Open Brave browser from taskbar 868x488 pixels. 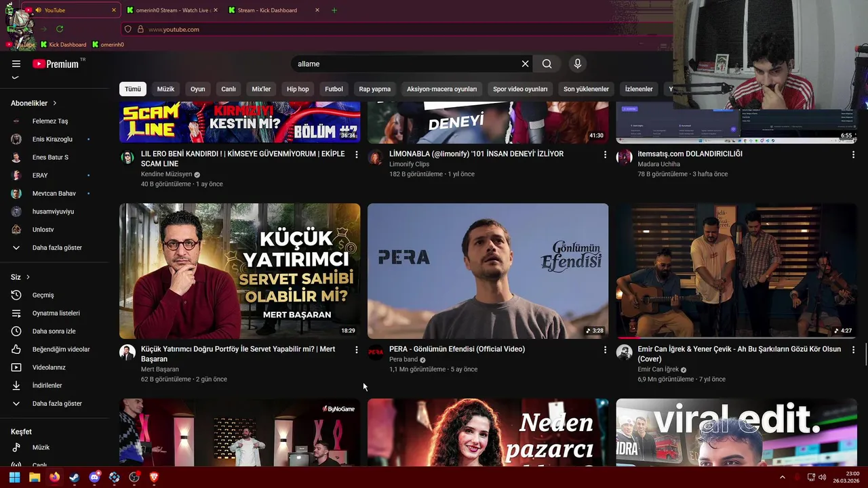click(x=154, y=477)
